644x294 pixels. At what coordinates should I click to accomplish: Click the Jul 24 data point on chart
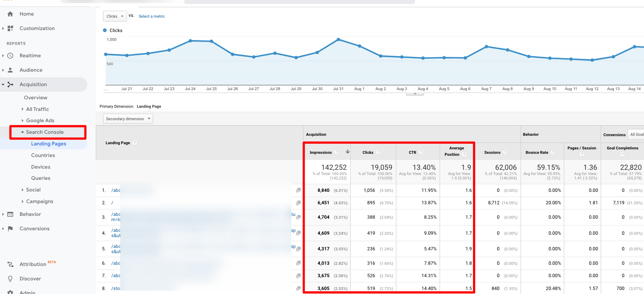coord(190,40)
